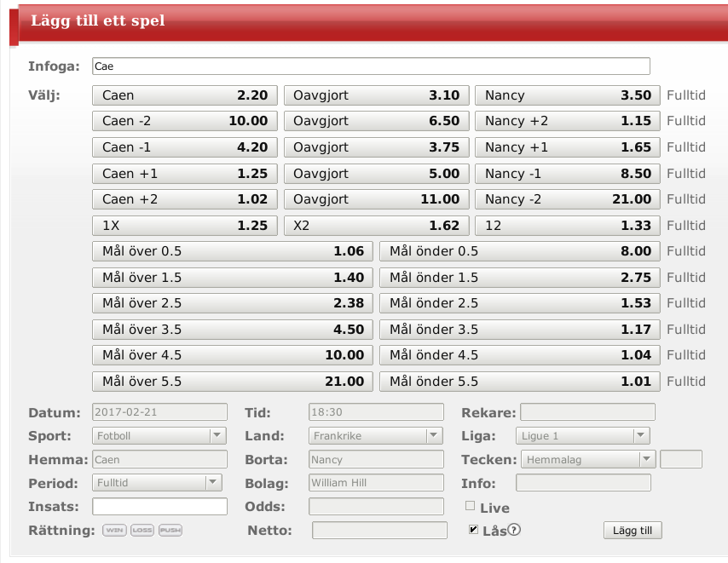This screenshot has height=563, width=728.
Task: Click the help icon next to Lås
Action: 514,530
